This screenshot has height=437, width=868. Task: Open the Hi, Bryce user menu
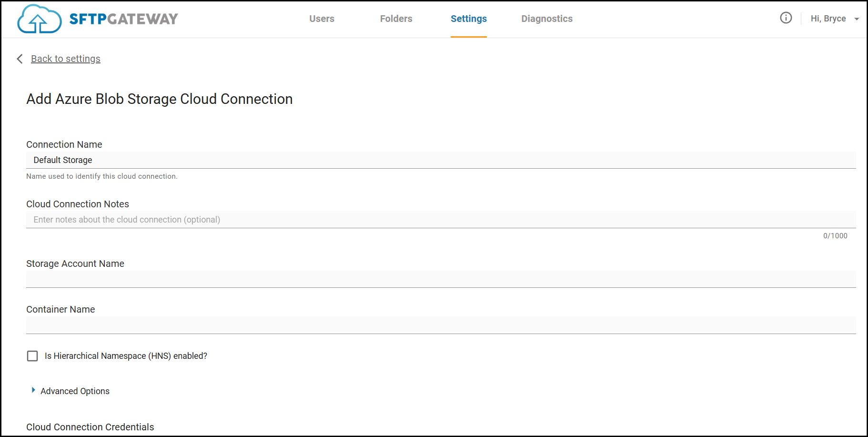[x=828, y=19]
